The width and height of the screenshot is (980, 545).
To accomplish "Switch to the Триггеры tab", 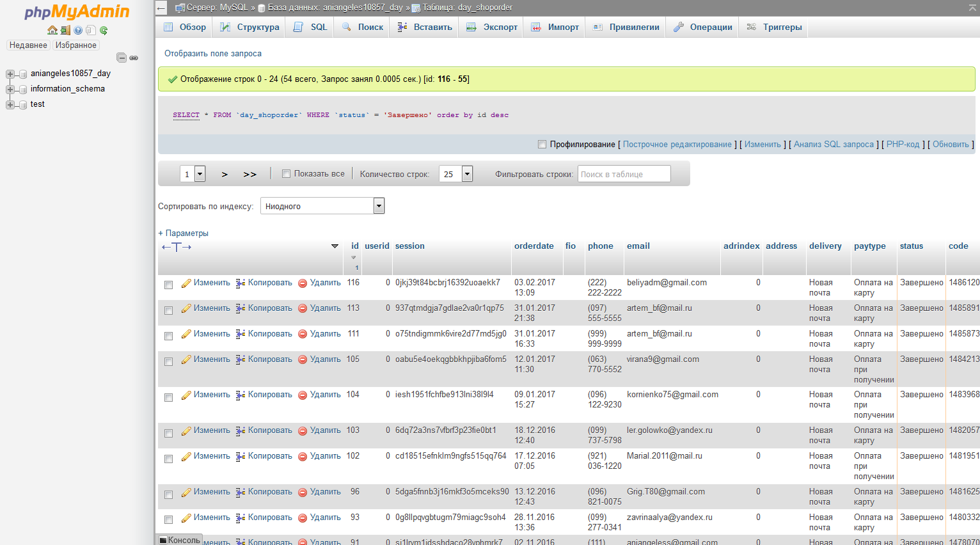I will (774, 27).
